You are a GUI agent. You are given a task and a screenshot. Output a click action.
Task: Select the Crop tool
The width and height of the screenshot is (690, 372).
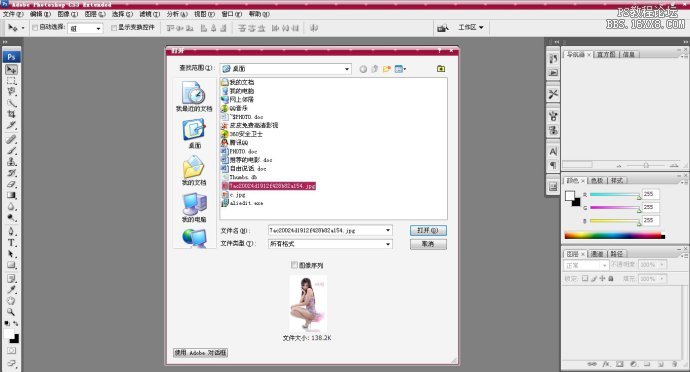click(x=11, y=114)
